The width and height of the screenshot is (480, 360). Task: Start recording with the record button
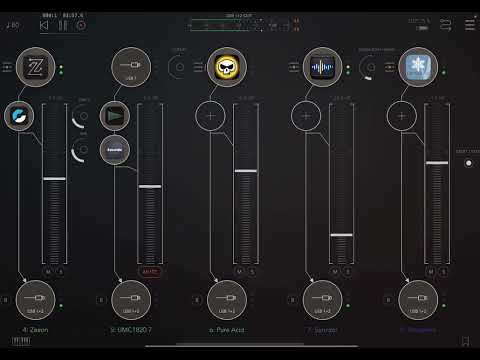tap(81, 26)
